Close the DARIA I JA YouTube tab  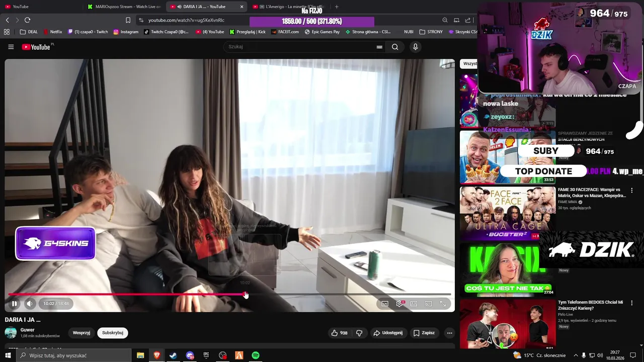(242, 7)
